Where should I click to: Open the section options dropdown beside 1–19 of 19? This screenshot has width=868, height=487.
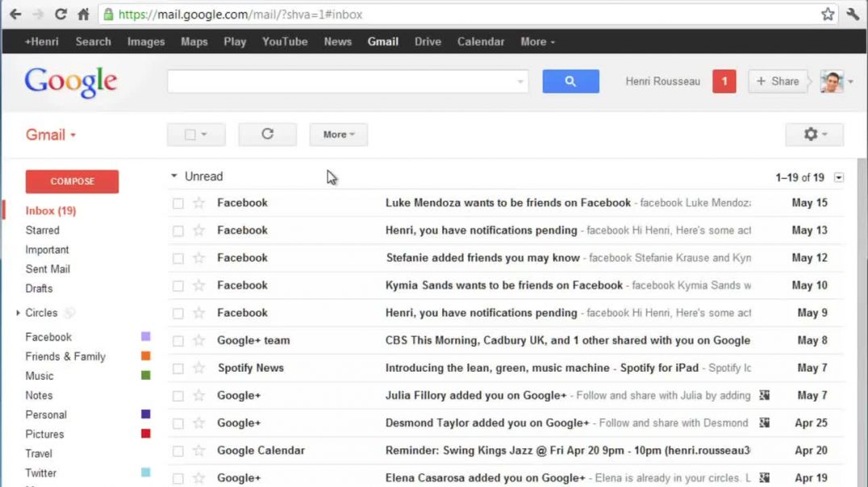[839, 177]
